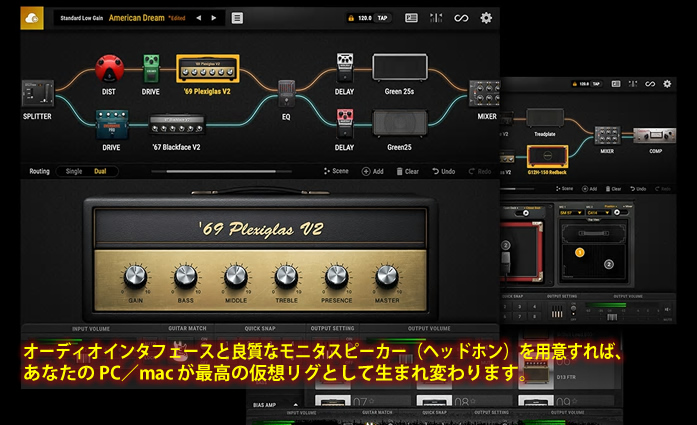
Task: Click Clear in main window toolbar
Action: point(408,171)
